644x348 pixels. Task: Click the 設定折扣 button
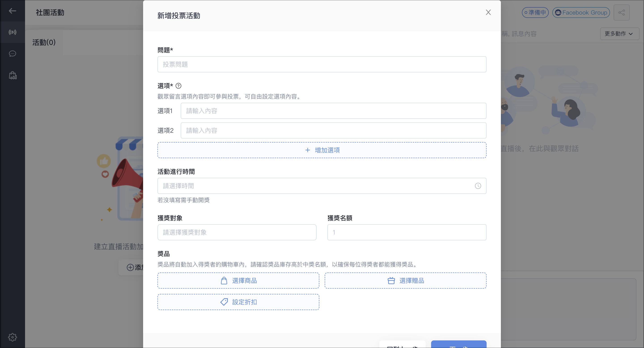(238, 302)
